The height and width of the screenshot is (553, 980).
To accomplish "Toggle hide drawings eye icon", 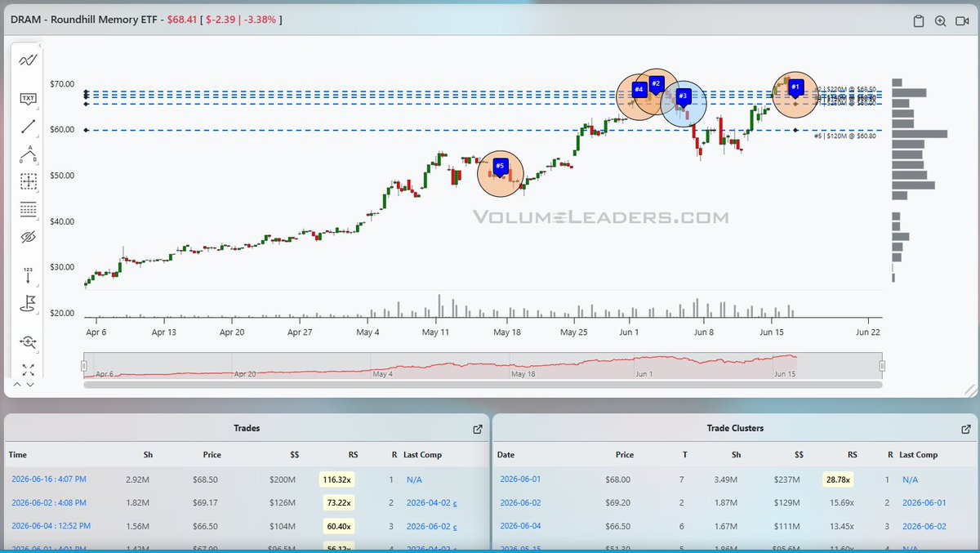I will click(x=29, y=237).
